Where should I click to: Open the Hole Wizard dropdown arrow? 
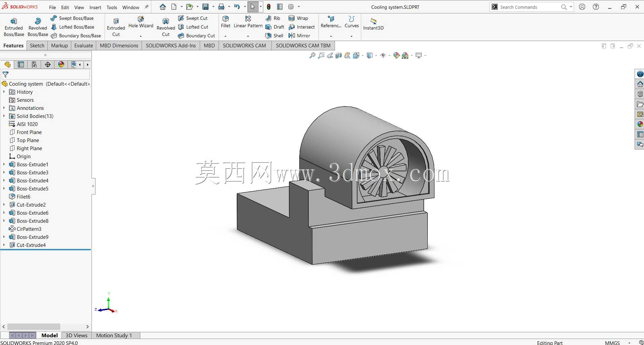tap(141, 36)
